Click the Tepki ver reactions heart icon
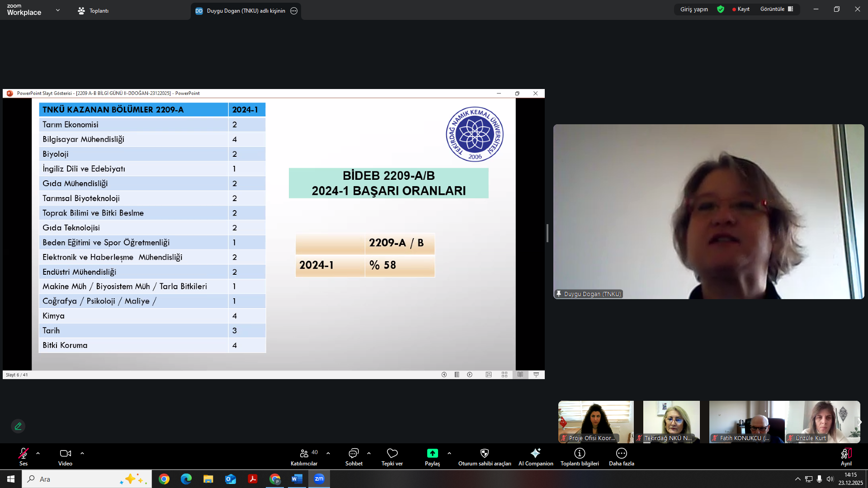 pos(392,453)
